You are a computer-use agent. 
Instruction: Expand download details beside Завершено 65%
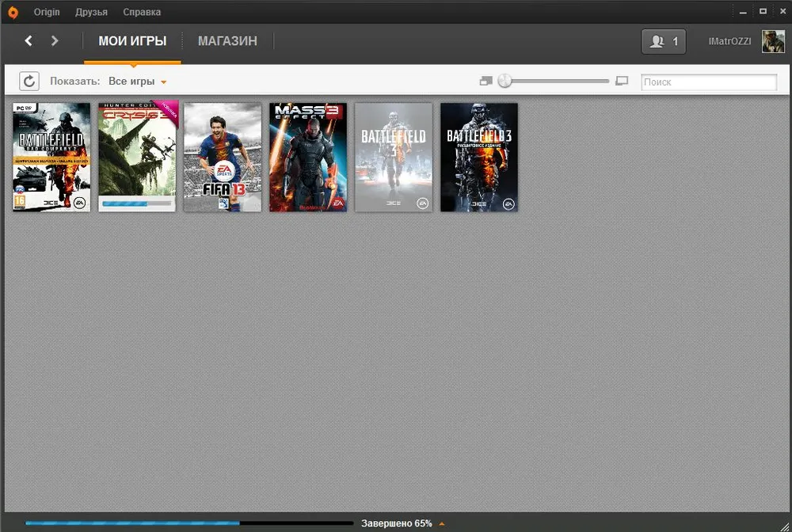coord(442,523)
